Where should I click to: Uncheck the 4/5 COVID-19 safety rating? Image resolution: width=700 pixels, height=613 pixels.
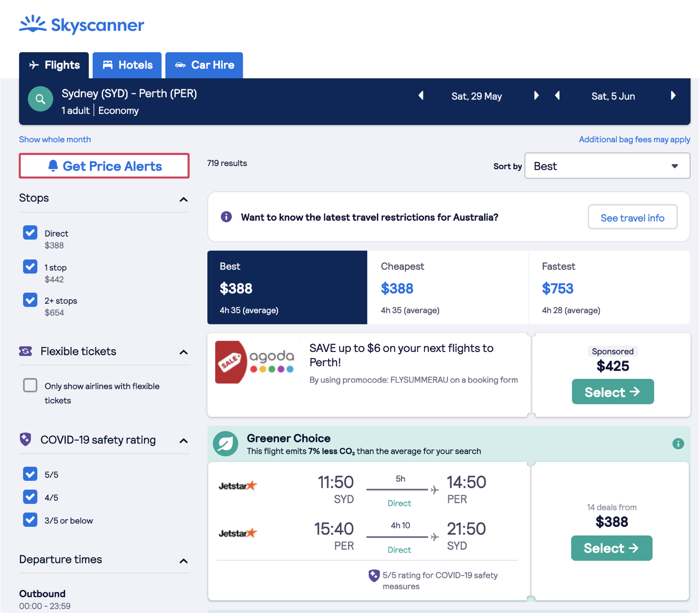pyautogui.click(x=30, y=497)
